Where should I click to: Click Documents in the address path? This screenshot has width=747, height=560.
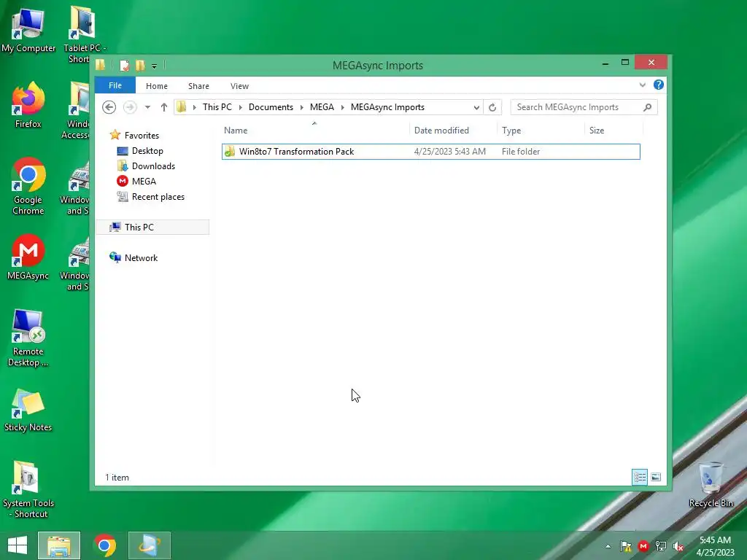[271, 107]
